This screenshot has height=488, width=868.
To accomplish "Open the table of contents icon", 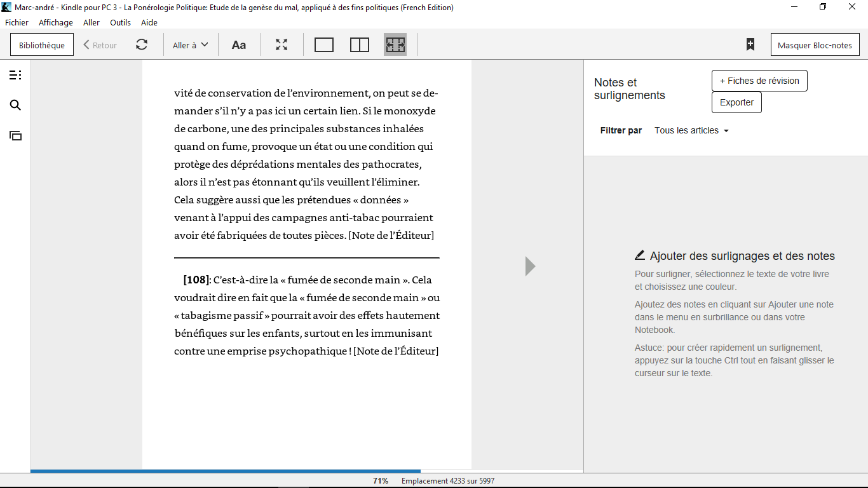I will coord(15,76).
